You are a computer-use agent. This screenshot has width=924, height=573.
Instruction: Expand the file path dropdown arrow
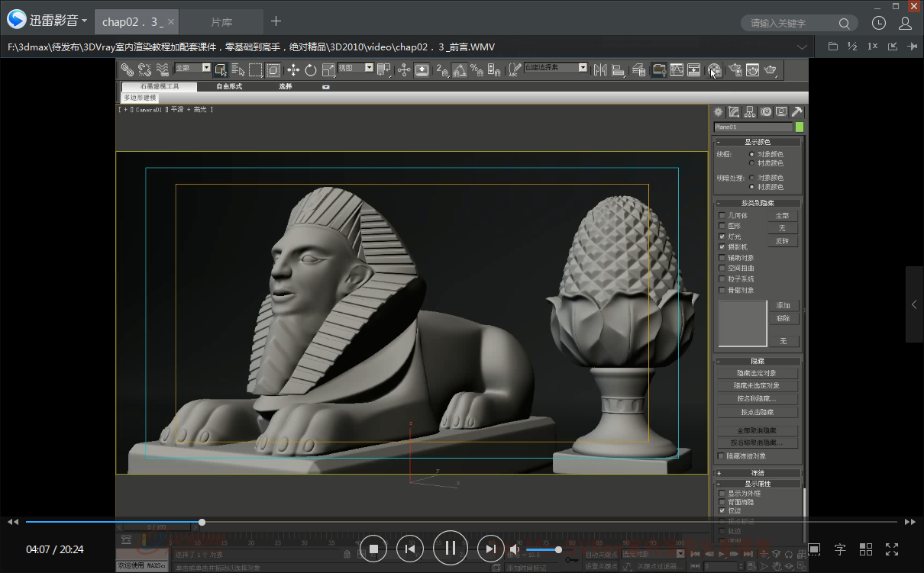point(802,47)
